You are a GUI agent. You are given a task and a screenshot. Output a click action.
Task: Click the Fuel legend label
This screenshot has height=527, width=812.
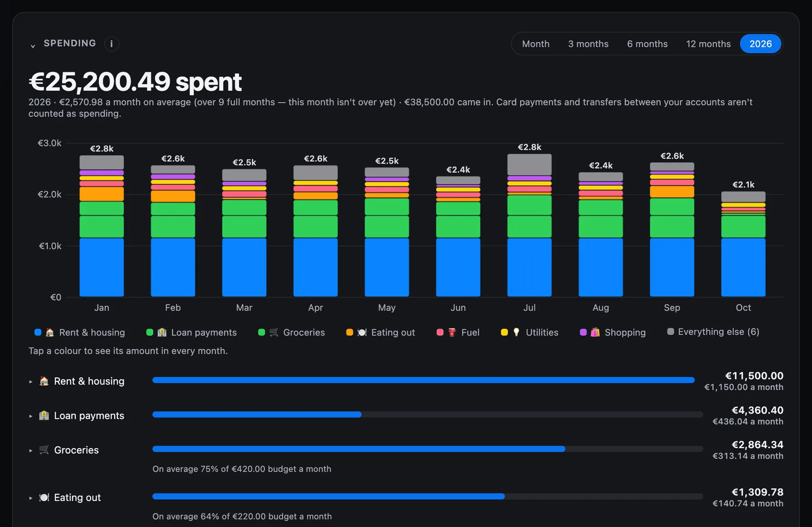tap(470, 332)
